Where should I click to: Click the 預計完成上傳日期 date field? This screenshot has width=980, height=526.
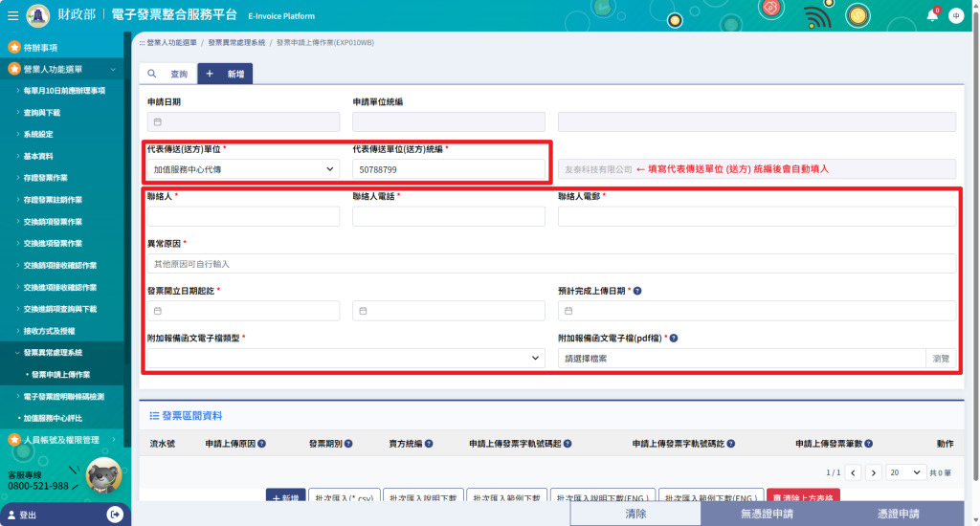point(756,311)
